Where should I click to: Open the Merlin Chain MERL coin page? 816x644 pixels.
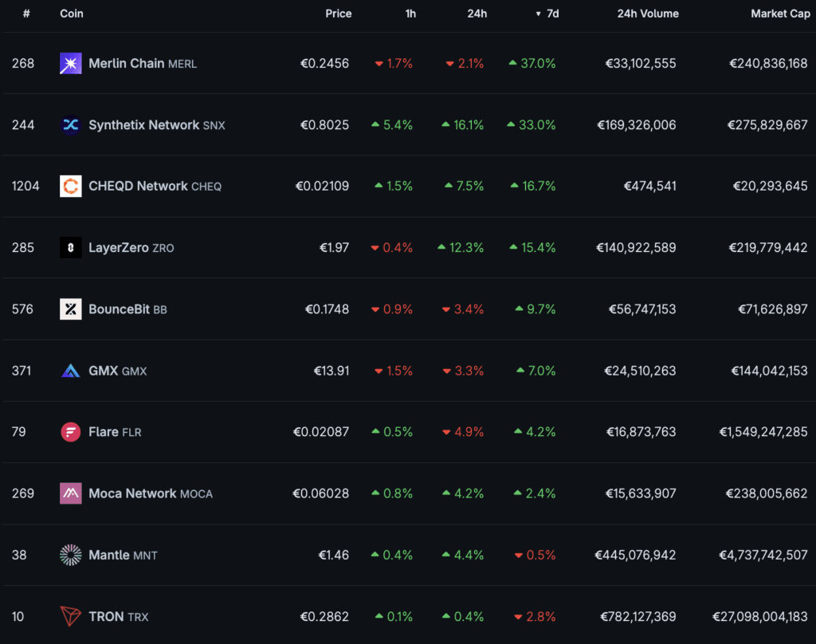(x=143, y=64)
